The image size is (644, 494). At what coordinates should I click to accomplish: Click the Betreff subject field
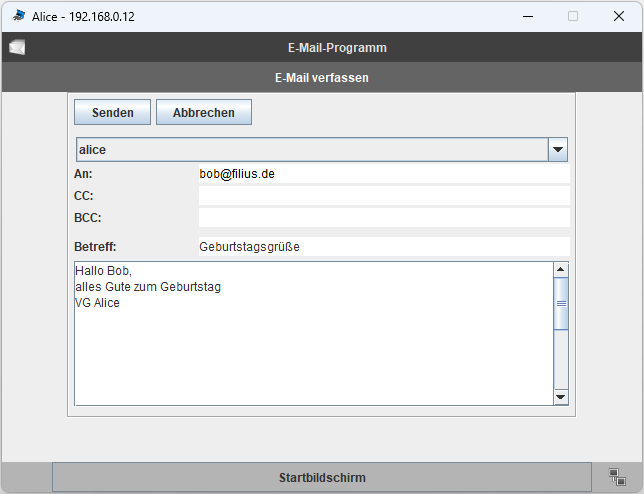383,247
